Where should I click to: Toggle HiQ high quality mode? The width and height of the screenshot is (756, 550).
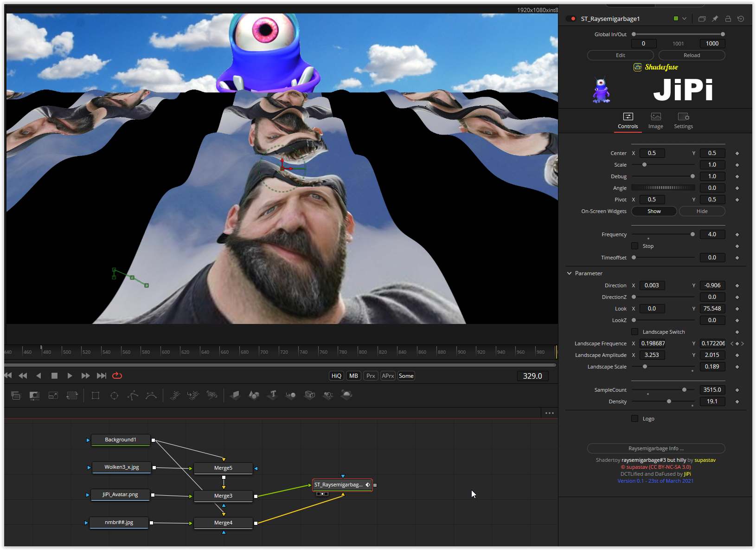(336, 376)
